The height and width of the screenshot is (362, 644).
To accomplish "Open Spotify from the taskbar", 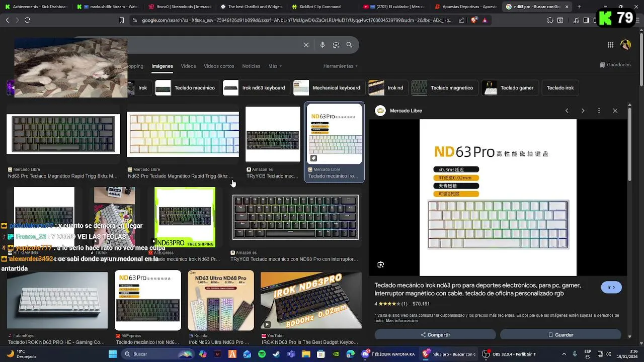I will tap(262, 354).
